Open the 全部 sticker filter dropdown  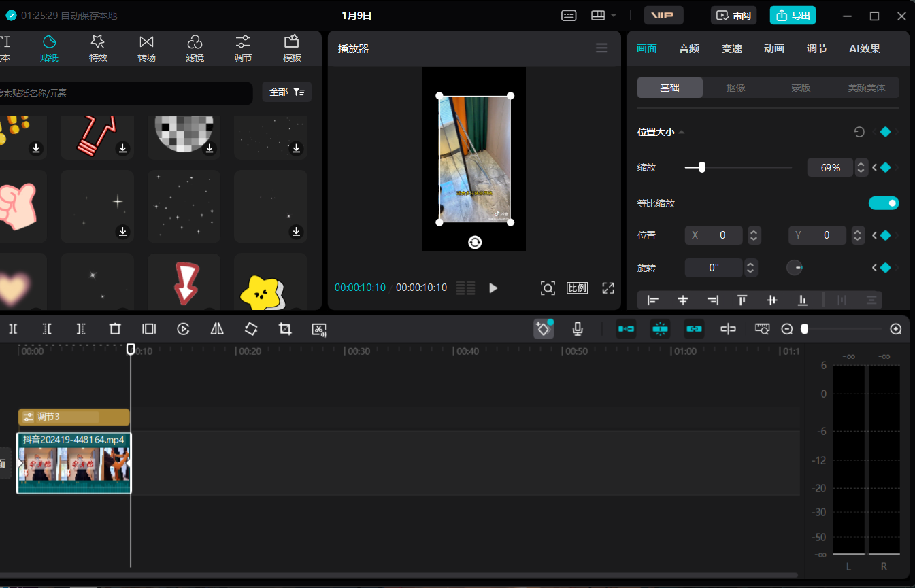[x=286, y=92]
